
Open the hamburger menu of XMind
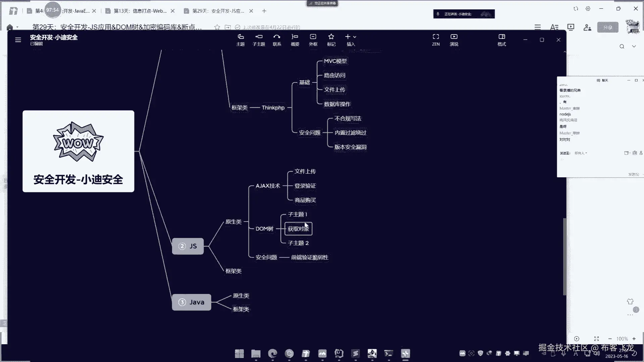18,40
